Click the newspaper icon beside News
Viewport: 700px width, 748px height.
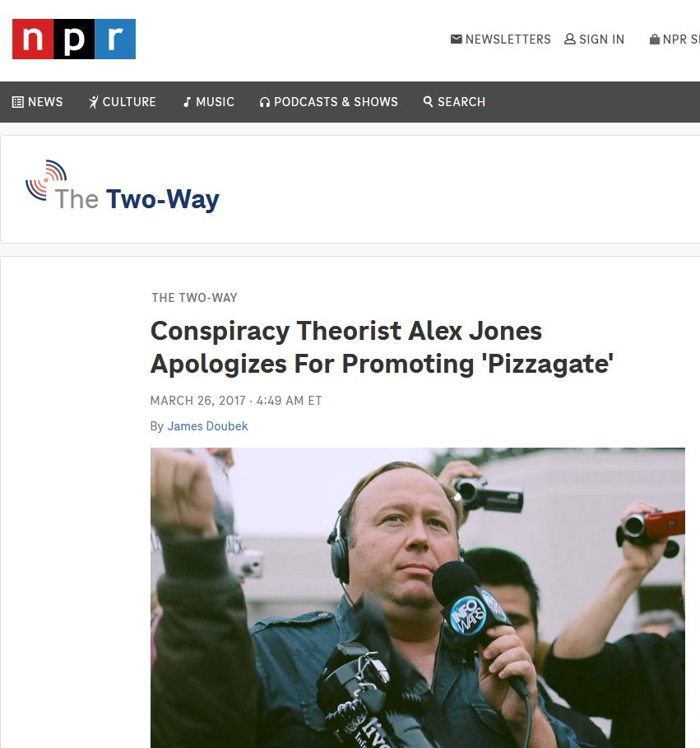pos(17,102)
